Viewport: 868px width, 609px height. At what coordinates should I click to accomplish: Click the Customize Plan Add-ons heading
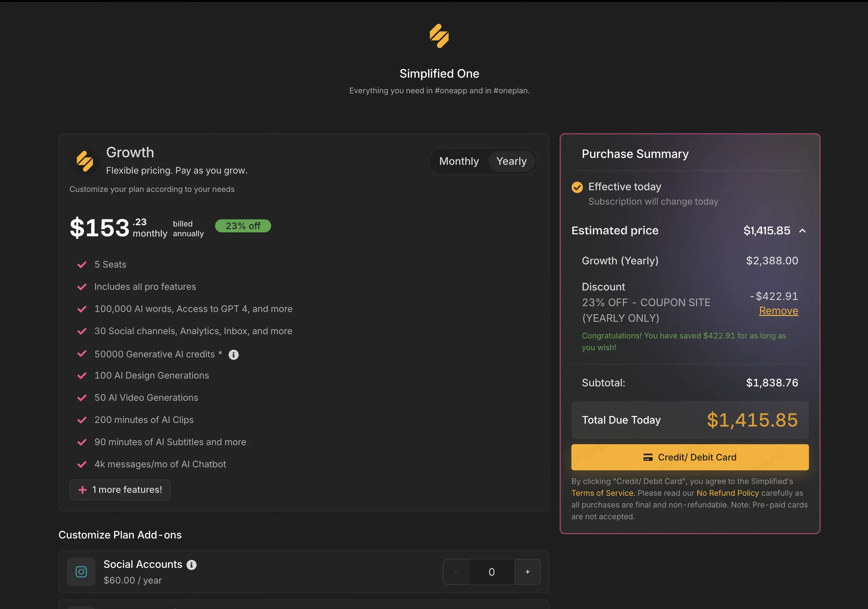point(120,535)
